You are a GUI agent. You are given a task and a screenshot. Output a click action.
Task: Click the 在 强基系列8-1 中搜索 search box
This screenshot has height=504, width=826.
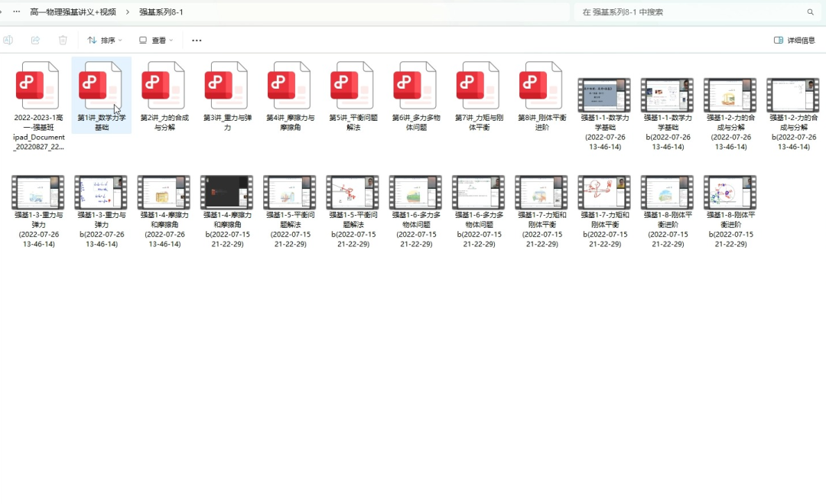[688, 12]
